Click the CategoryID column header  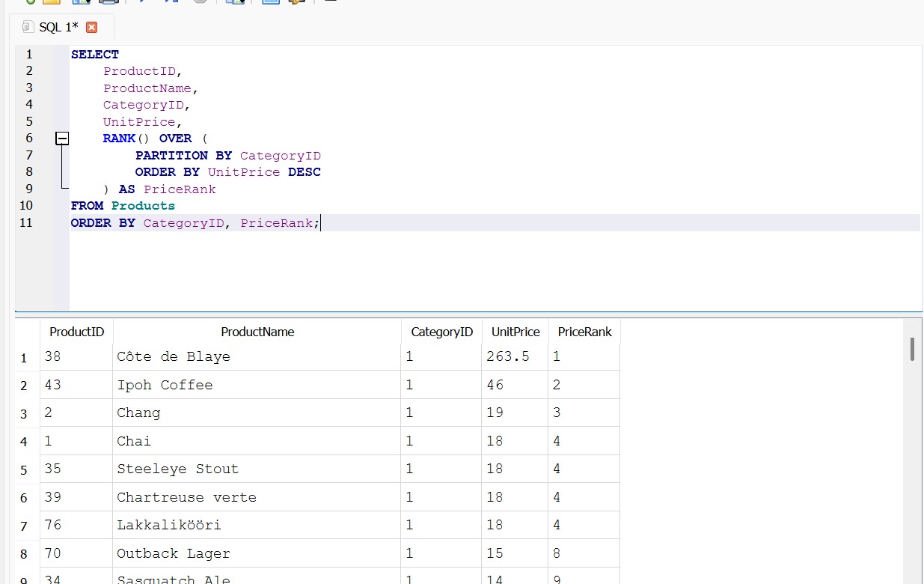441,332
